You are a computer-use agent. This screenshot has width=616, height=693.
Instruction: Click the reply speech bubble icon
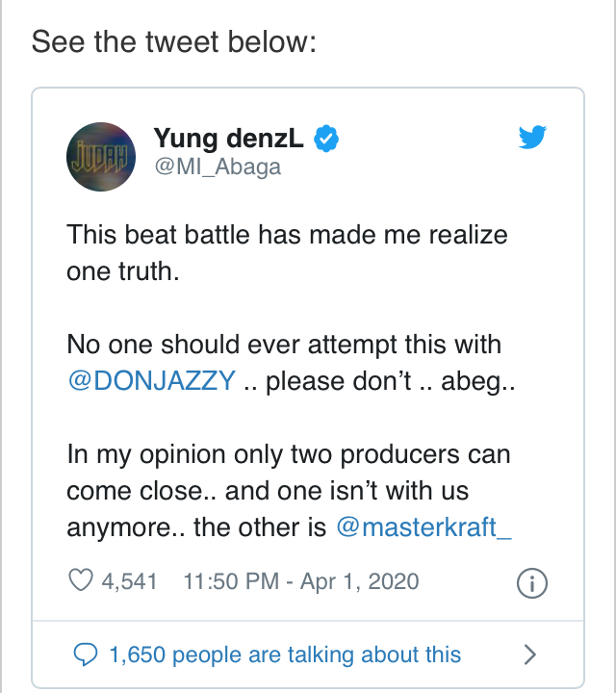(86, 655)
